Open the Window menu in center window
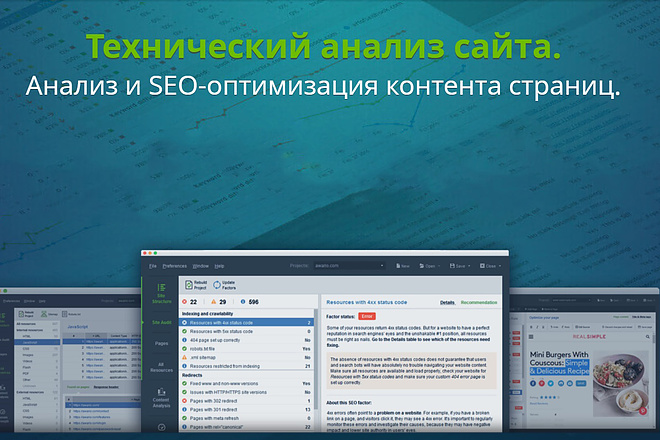The image size is (660, 440). click(x=201, y=266)
